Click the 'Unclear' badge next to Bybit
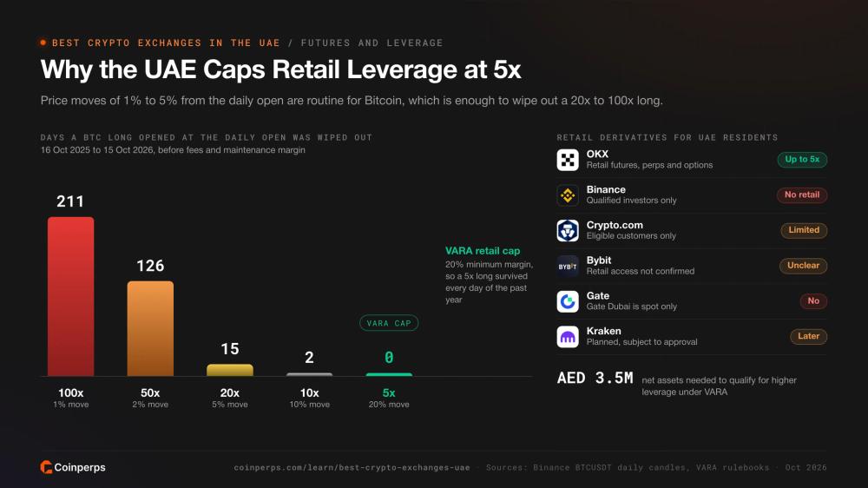The height and width of the screenshot is (488, 868). click(803, 266)
